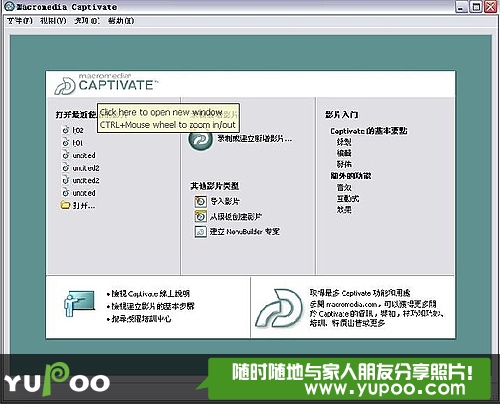Open the second tutorial under Captivate basics

344,153
